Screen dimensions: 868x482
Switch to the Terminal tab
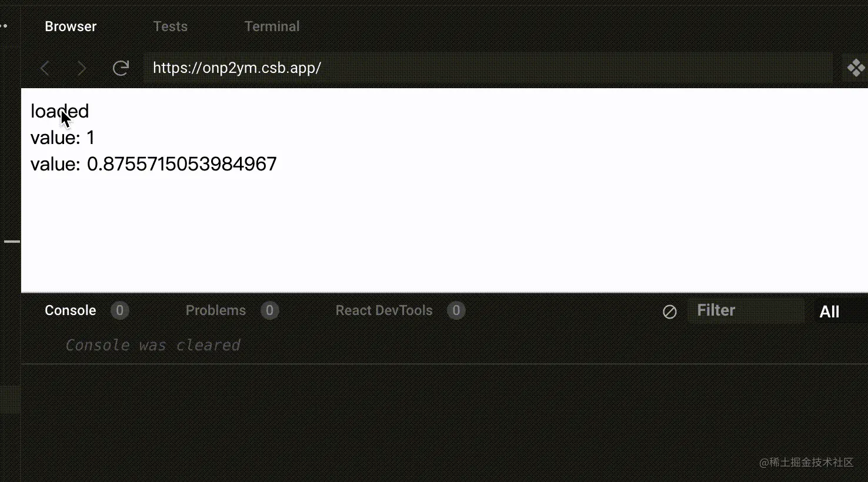(x=272, y=26)
